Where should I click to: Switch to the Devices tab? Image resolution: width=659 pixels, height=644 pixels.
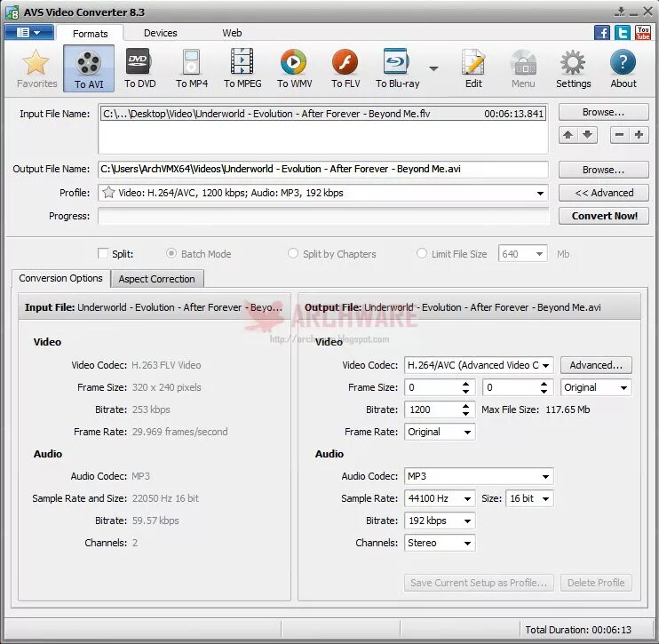coord(160,33)
